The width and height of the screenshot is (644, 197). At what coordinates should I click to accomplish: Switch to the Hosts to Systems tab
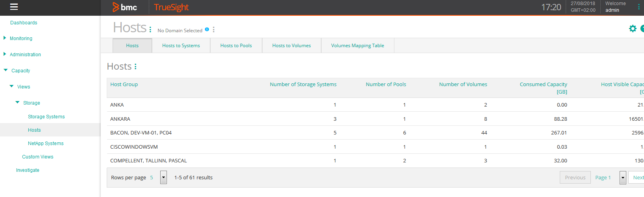pos(181,46)
